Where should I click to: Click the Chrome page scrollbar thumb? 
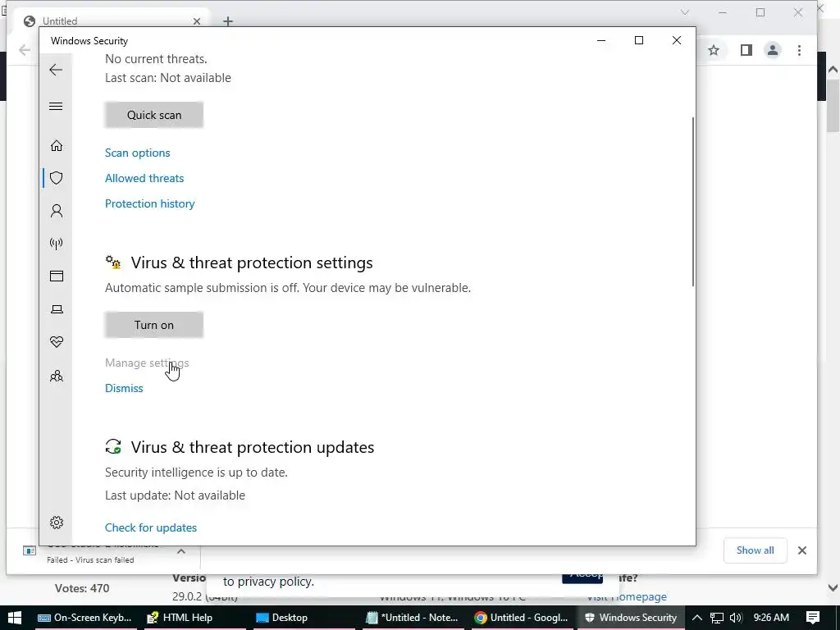pos(833,105)
